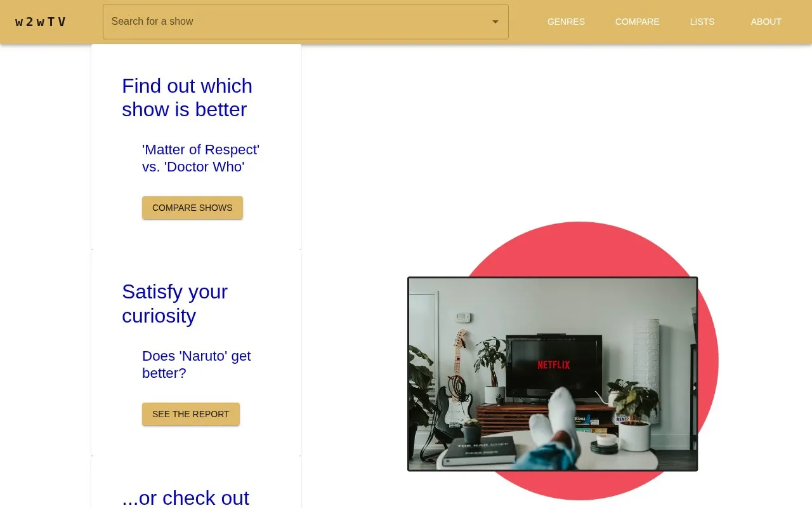Click the See the Report button
Screen dimensions: 812x508
191,414
